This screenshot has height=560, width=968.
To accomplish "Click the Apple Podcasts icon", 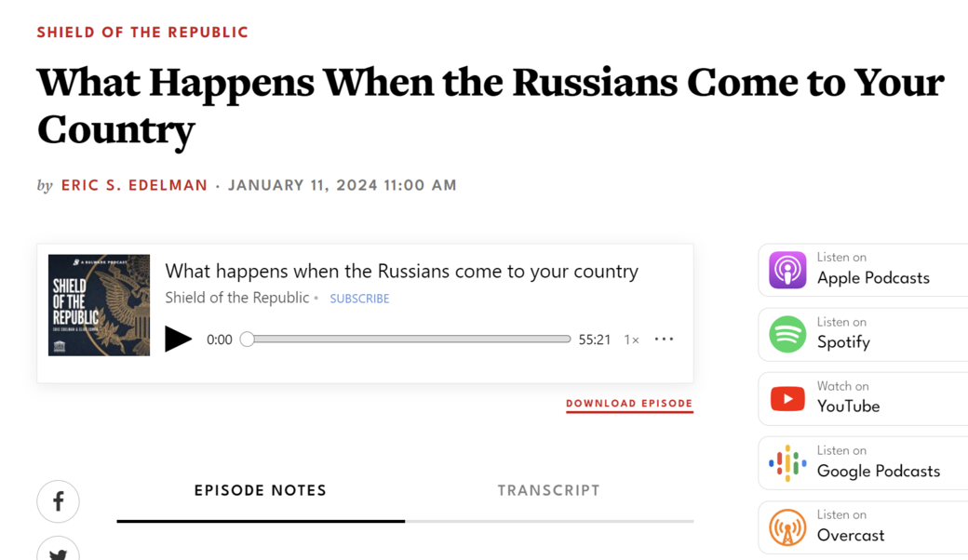I will click(787, 270).
